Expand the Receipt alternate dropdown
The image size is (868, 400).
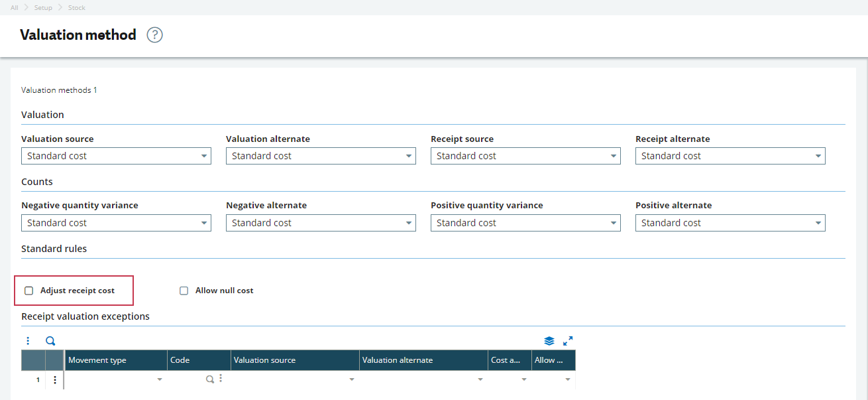(730, 156)
